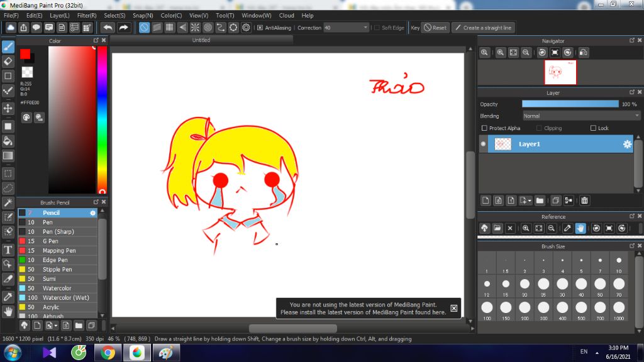Open the Cloud menu
The height and width of the screenshot is (362, 644).
pyautogui.click(x=286, y=15)
